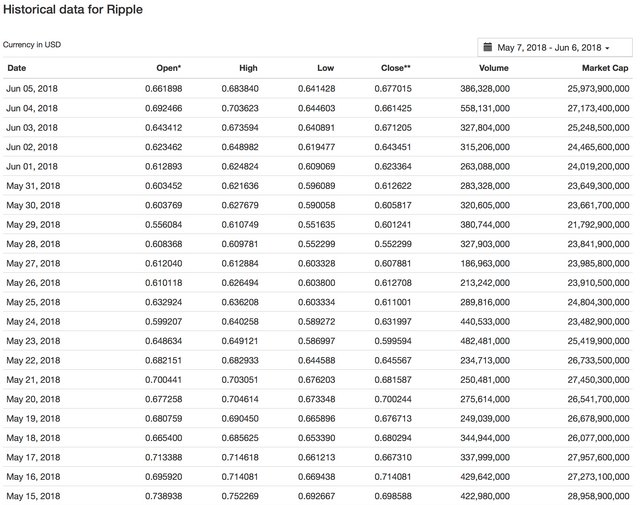Click close price 0.643451
This screenshot has height=505, width=640.
click(x=393, y=147)
